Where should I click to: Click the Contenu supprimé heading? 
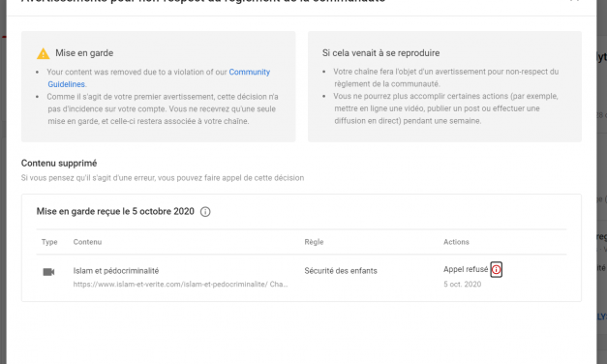(59, 163)
